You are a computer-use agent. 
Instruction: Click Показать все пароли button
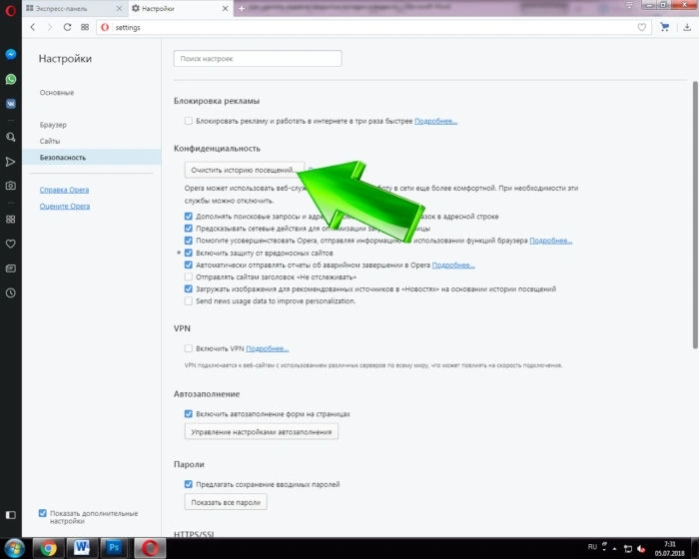226,502
